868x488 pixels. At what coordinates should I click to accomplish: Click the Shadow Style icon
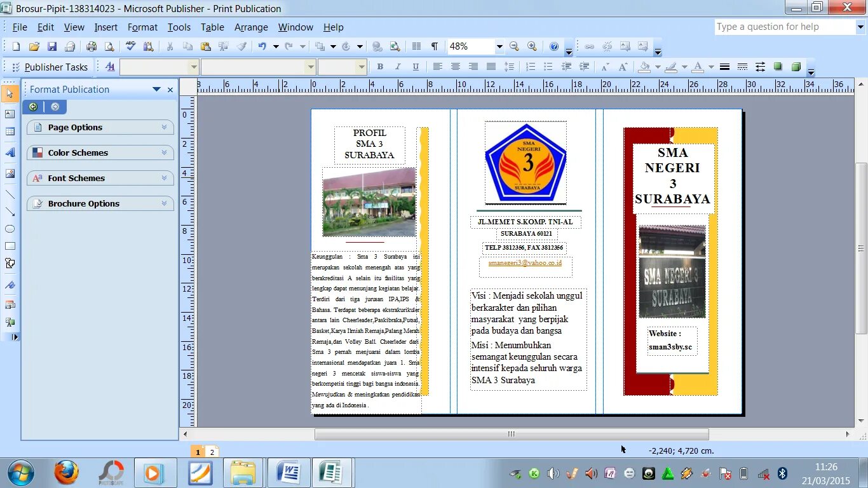778,67
